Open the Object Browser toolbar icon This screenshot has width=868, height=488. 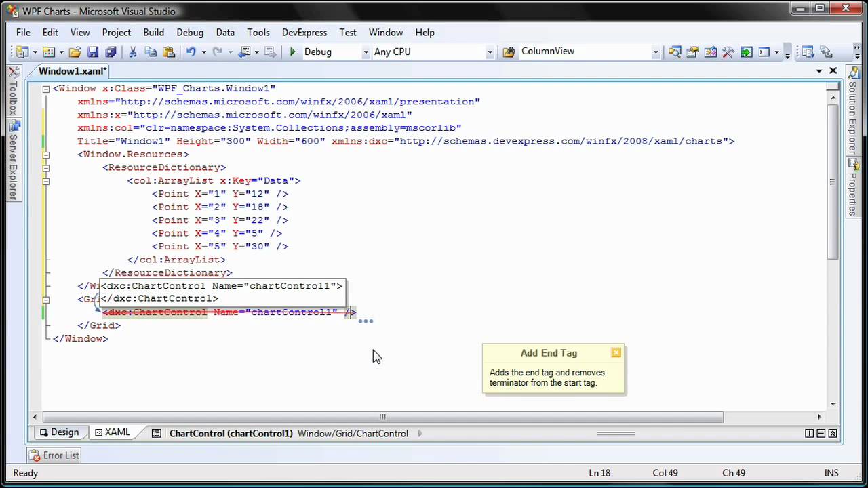711,52
